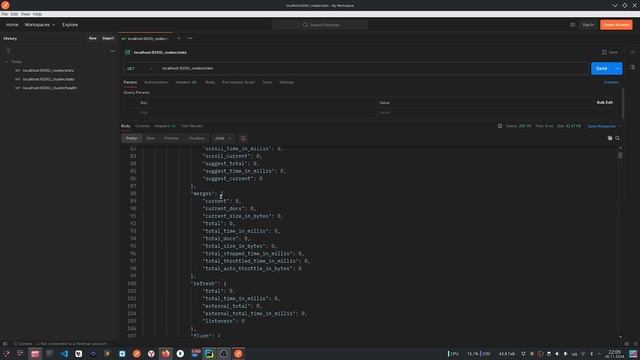Open the Pre-request Script tab
The width and height of the screenshot is (640, 360).
click(238, 82)
